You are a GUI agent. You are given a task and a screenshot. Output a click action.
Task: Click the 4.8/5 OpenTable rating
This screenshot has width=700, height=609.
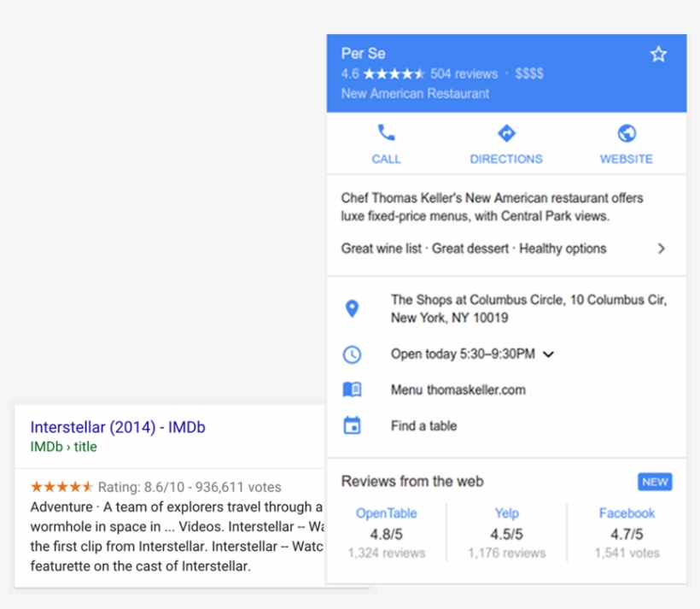point(386,534)
